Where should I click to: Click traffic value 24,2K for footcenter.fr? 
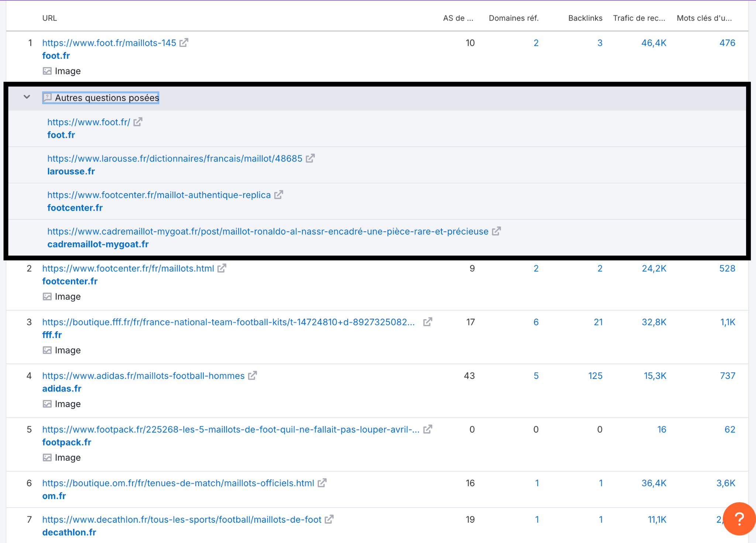point(654,269)
